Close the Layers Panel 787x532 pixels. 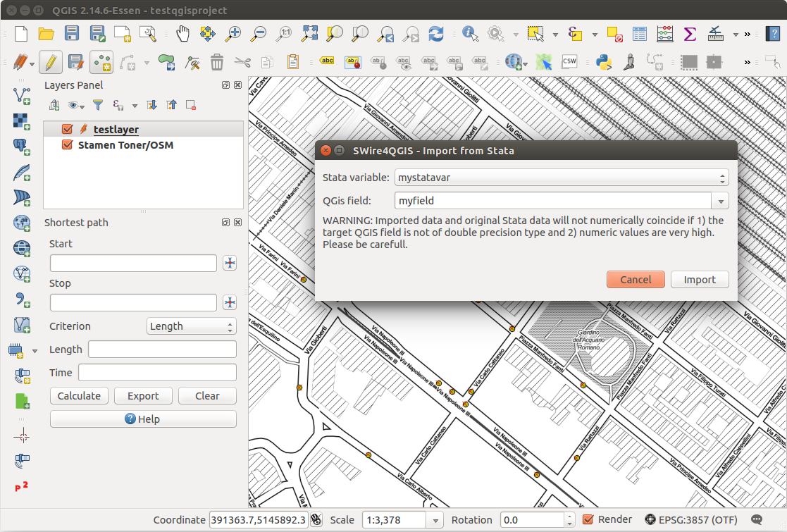tap(238, 85)
